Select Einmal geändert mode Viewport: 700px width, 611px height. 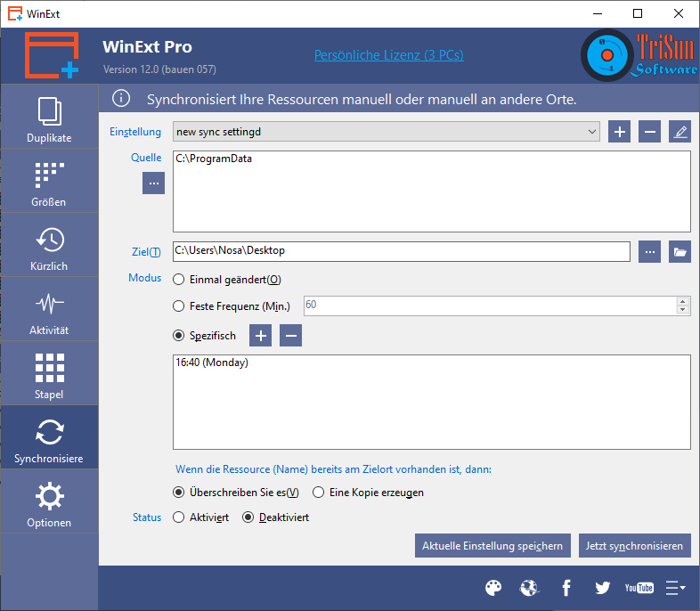[x=227, y=280]
